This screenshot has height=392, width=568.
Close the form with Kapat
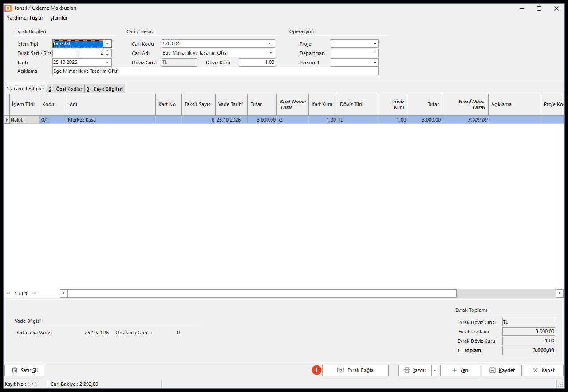(544, 370)
